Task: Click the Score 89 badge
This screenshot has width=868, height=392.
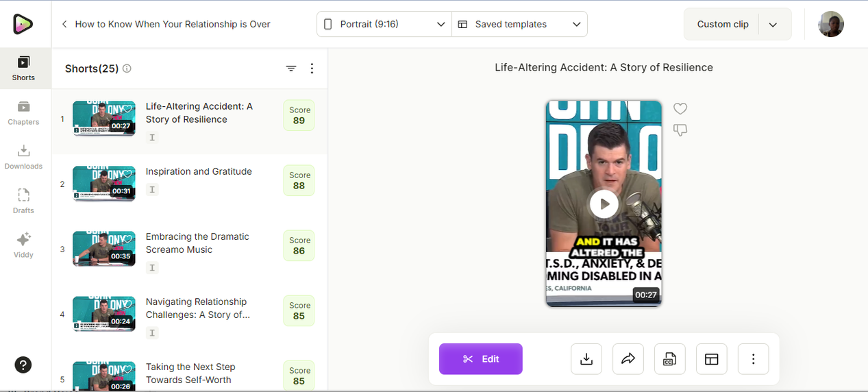Action: click(x=299, y=115)
